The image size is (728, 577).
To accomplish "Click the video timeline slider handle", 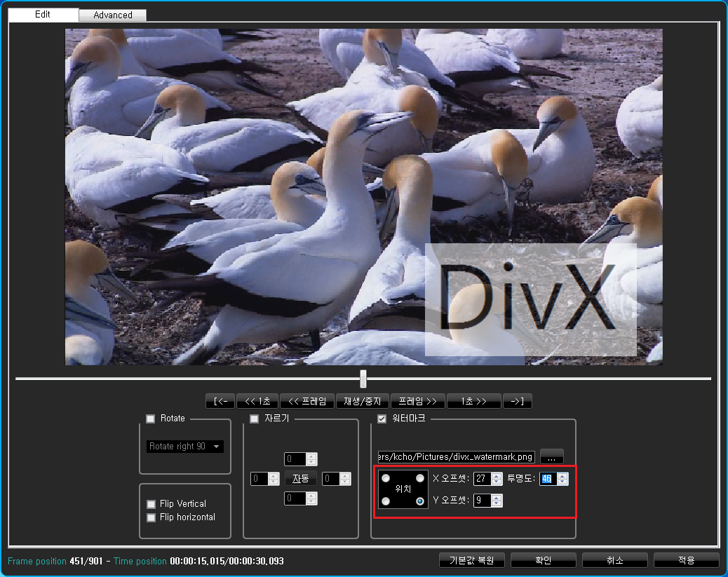I will (363, 379).
